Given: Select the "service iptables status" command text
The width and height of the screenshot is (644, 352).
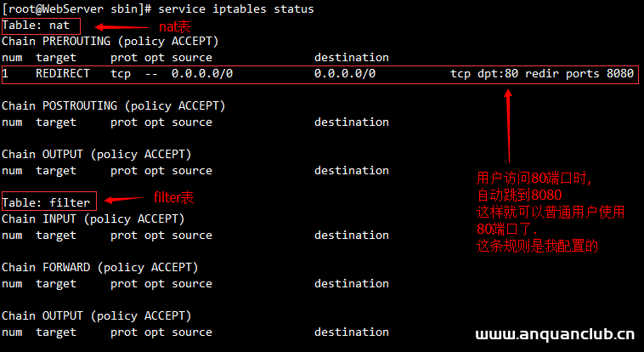Looking at the screenshot, I should pos(235,9).
